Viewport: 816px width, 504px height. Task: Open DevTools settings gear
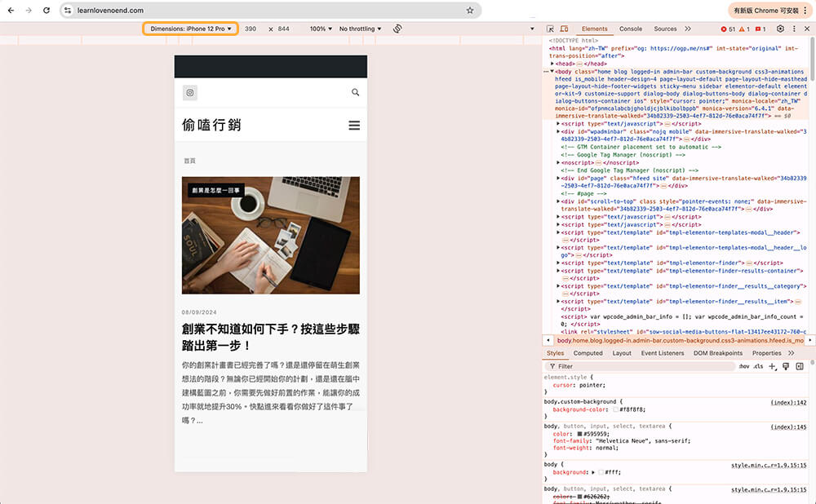(x=780, y=29)
